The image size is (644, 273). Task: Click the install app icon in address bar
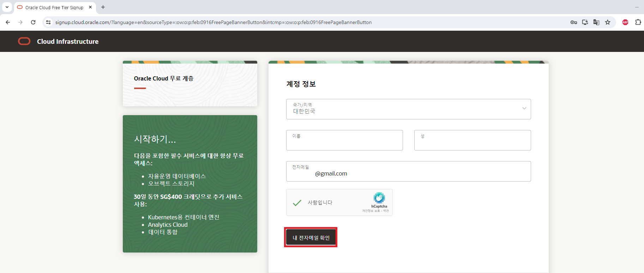[585, 22]
